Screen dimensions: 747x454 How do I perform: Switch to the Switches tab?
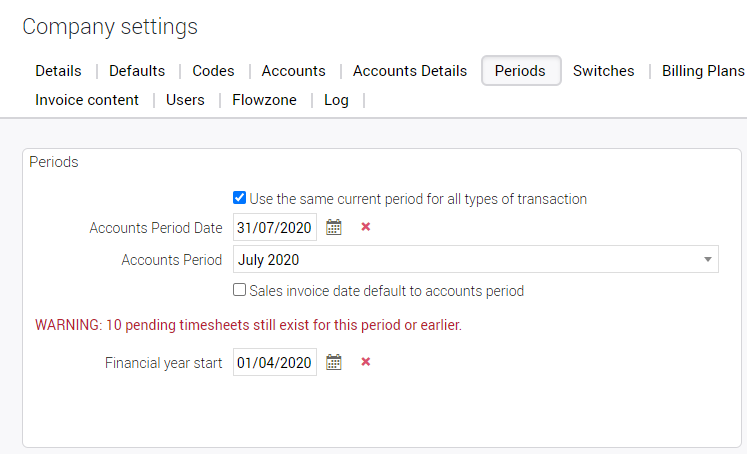[x=603, y=71]
